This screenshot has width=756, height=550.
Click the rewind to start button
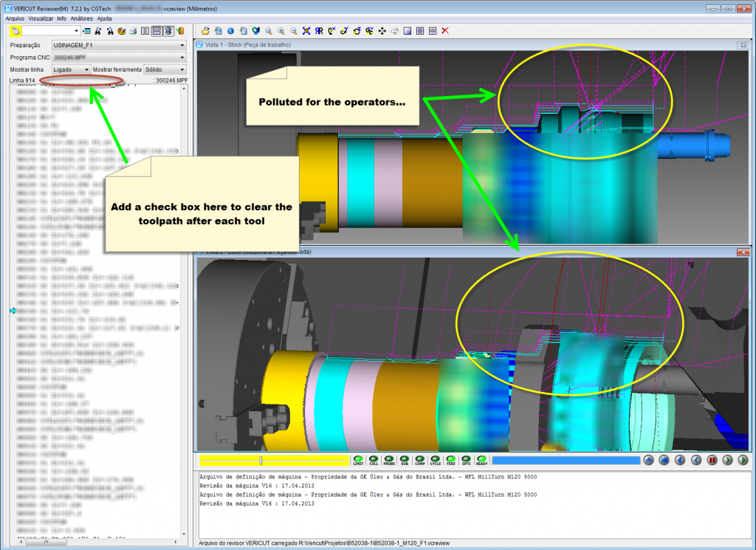[664, 461]
